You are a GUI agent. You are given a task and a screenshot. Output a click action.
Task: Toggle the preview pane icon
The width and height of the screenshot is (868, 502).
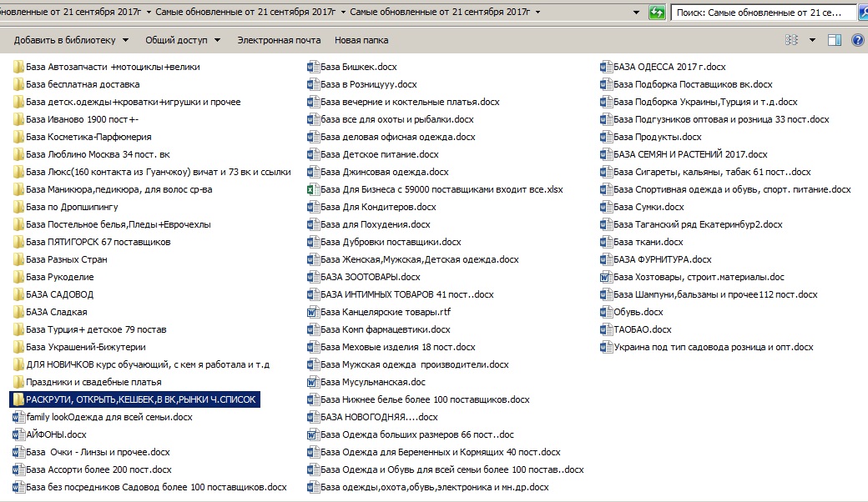point(834,40)
